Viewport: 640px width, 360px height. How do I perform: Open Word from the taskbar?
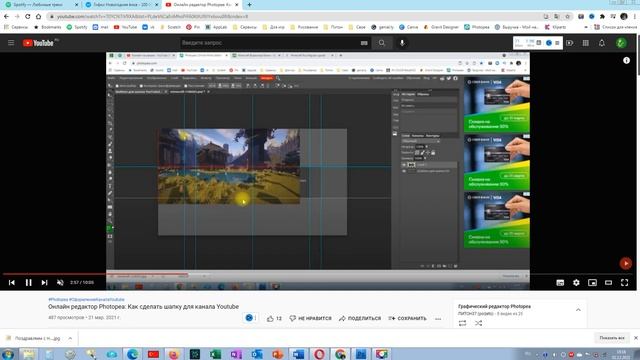[x=298, y=354]
